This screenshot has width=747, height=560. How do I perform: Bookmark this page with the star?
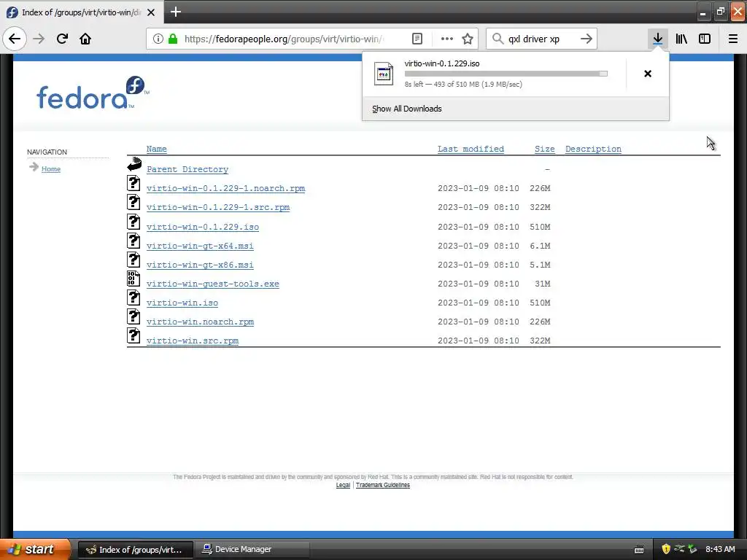tap(468, 39)
